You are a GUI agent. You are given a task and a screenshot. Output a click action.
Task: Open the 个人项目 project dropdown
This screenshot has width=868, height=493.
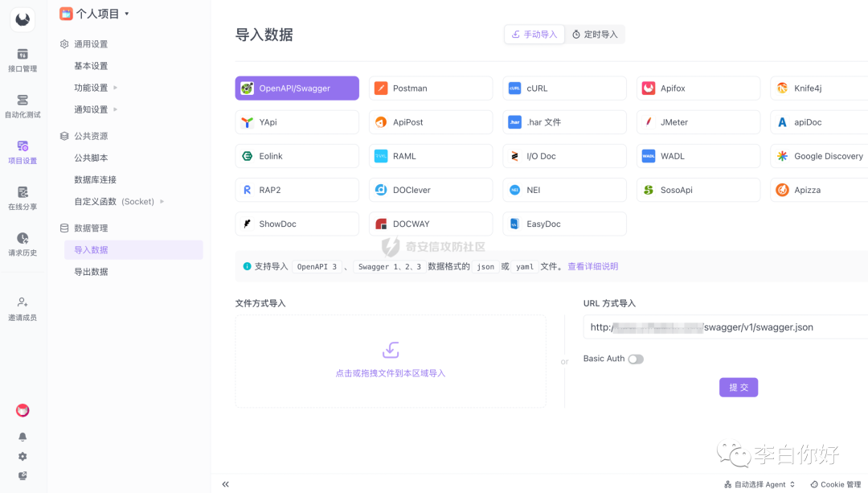point(95,14)
